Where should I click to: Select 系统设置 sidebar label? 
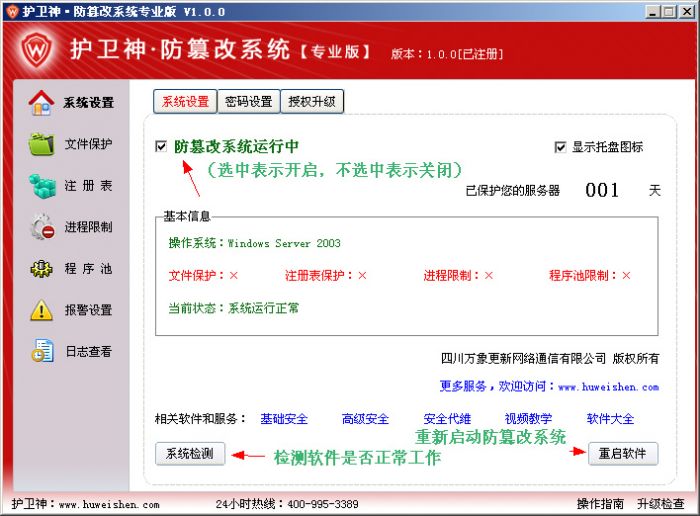coord(88,103)
